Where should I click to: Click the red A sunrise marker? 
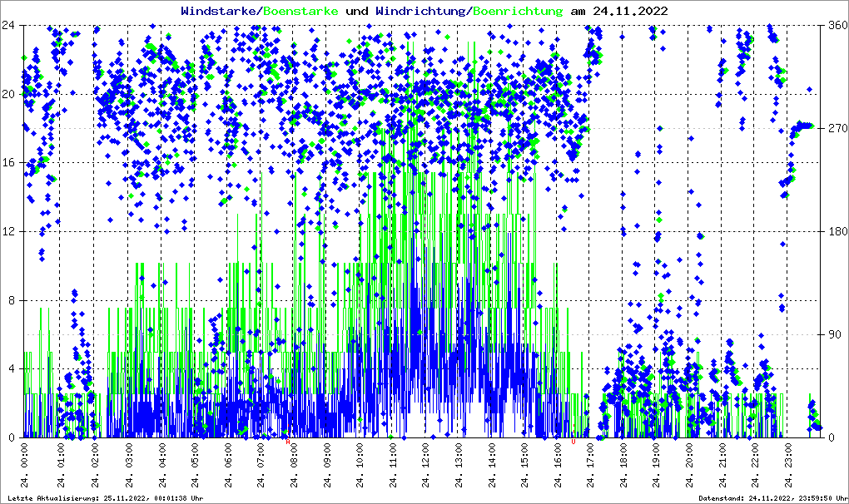click(x=288, y=442)
